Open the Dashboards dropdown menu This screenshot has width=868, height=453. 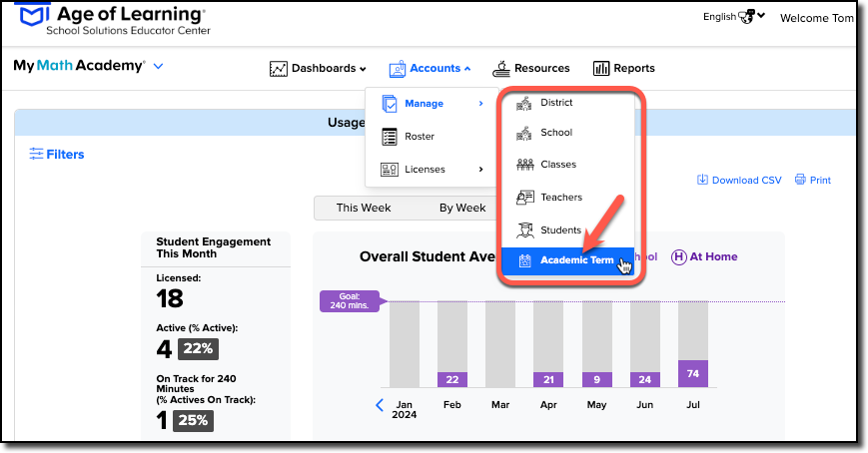318,69
